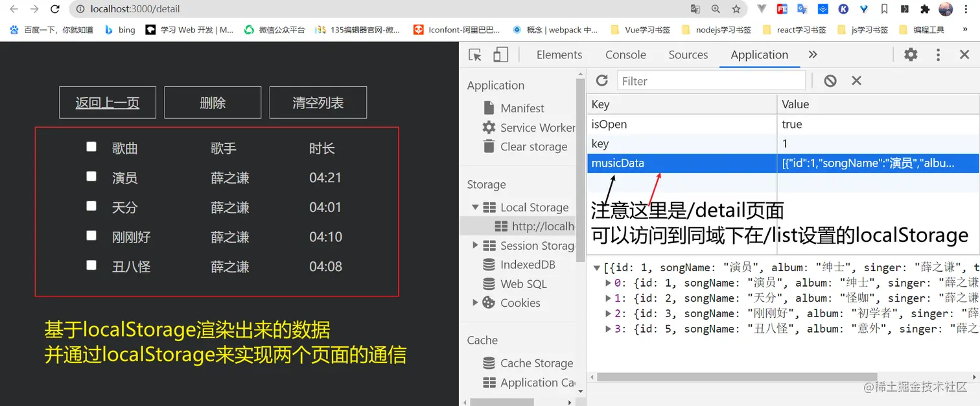Switch to the Elements tab
Image resolution: width=980 pixels, height=406 pixels.
coord(559,55)
